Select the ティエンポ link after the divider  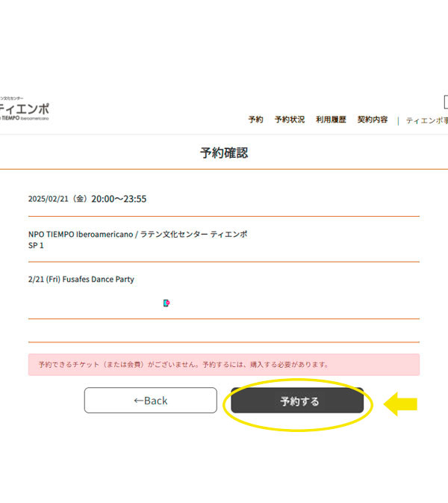(x=427, y=120)
